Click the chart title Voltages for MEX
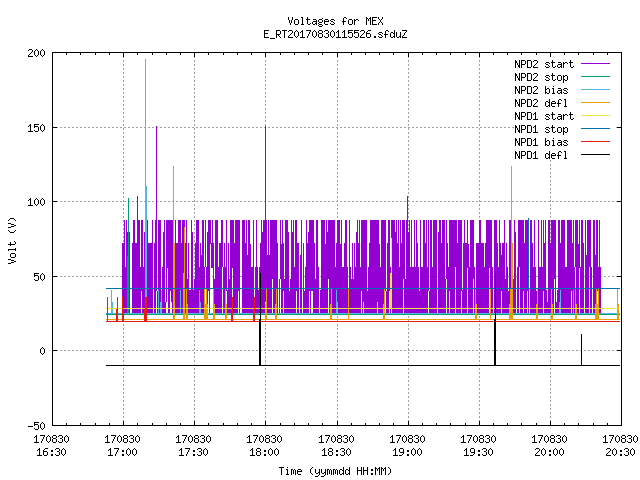 tap(335, 21)
